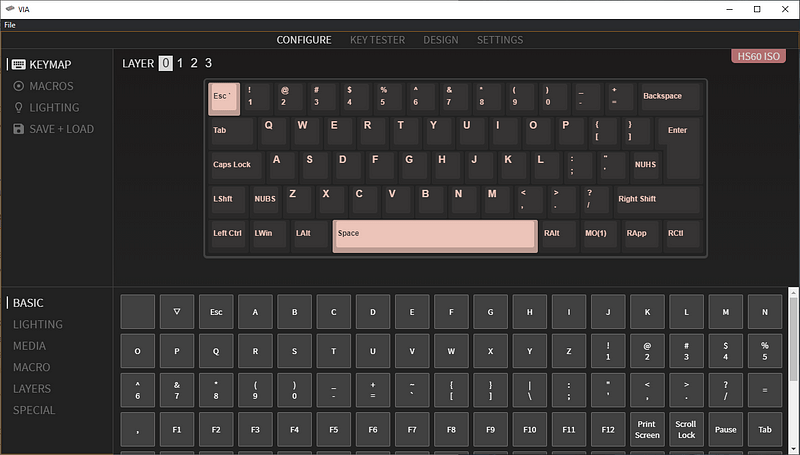Screen dimensions: 800x455
Task: Select the Space bar on keyboard layout
Action: (434, 234)
